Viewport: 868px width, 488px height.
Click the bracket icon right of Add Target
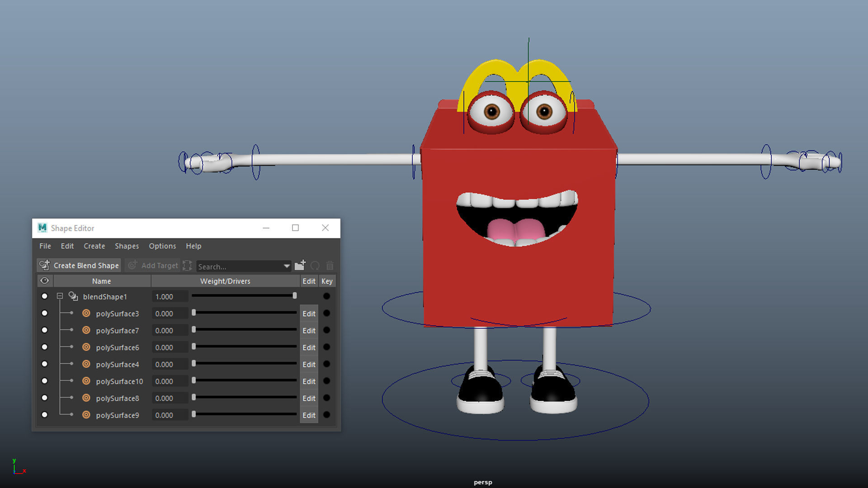pyautogui.click(x=188, y=265)
